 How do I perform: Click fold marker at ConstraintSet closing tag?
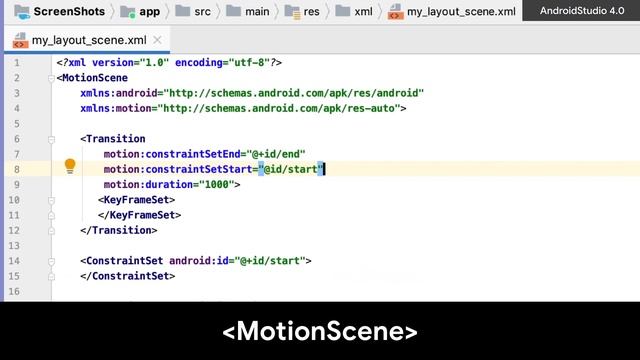click(x=51, y=276)
